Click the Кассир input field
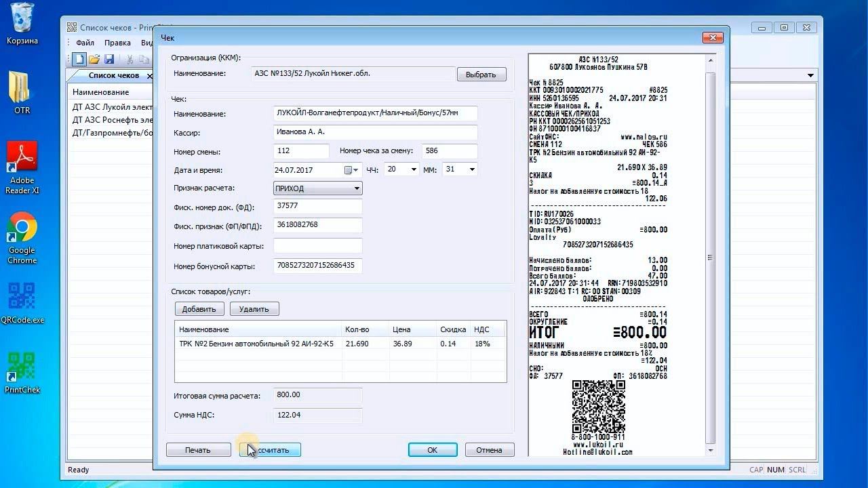Viewport: 868px width, 488px height. point(375,132)
